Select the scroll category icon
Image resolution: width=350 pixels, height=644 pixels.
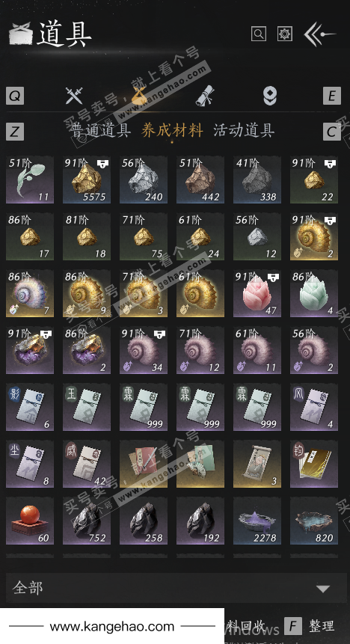(x=205, y=96)
